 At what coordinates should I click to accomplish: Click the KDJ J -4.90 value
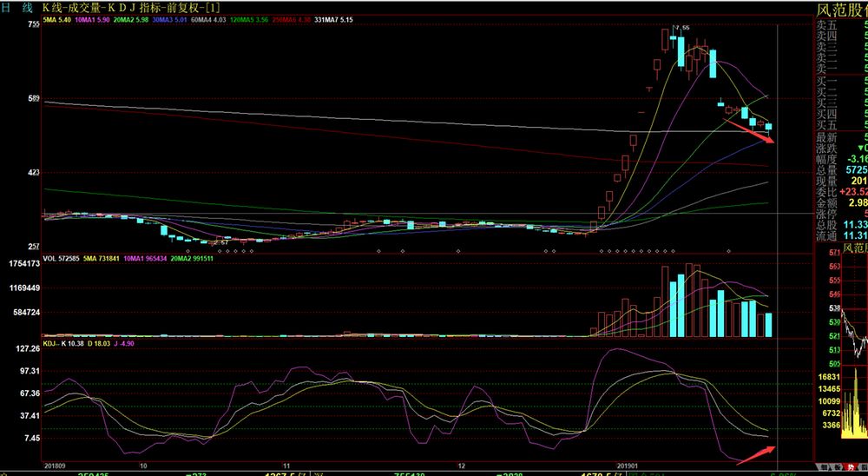tap(123, 344)
